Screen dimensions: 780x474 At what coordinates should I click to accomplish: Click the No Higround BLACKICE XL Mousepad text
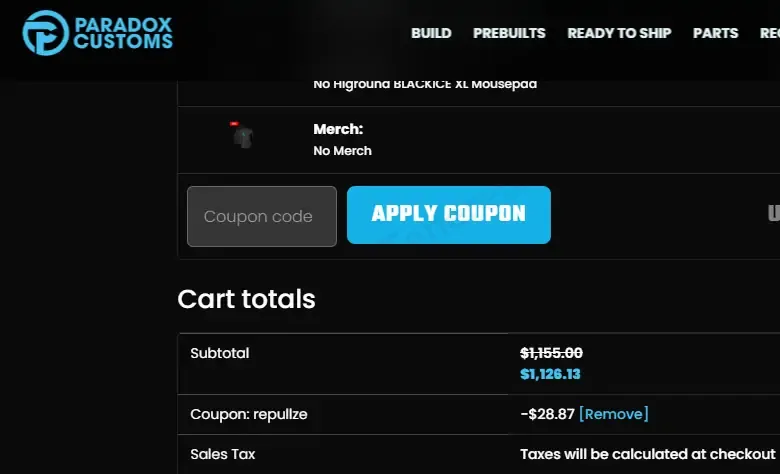[425, 84]
